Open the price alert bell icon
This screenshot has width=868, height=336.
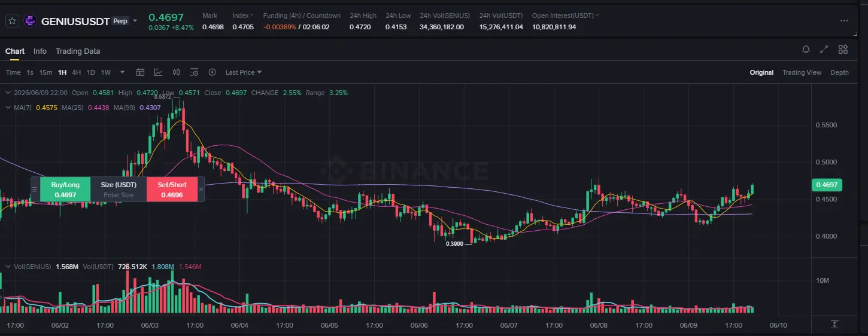point(806,50)
